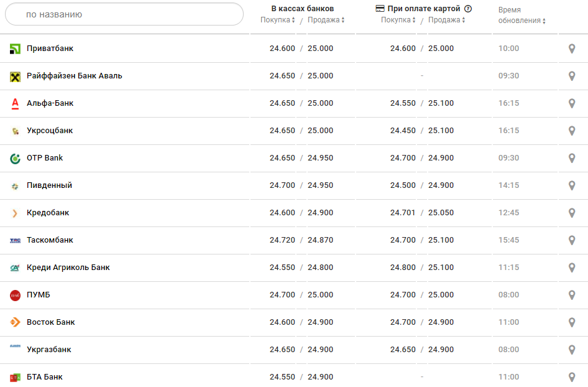Open the map pin for Укргазбанк
588x387 pixels.
pyautogui.click(x=572, y=350)
